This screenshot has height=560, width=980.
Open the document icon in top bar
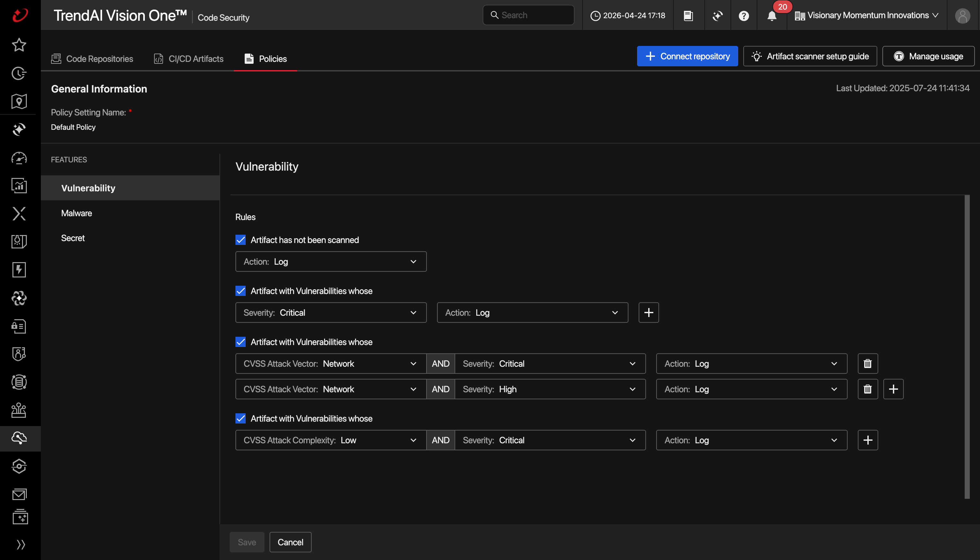[688, 16]
